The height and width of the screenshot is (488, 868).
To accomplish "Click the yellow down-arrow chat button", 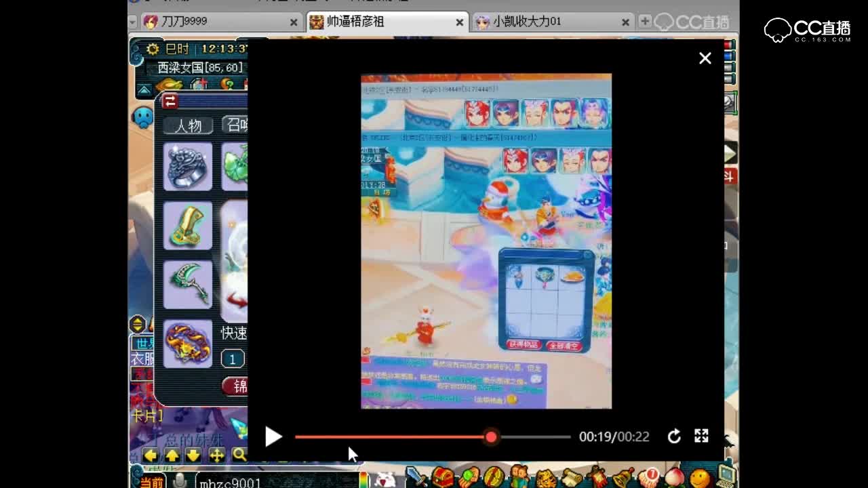I will point(193,455).
